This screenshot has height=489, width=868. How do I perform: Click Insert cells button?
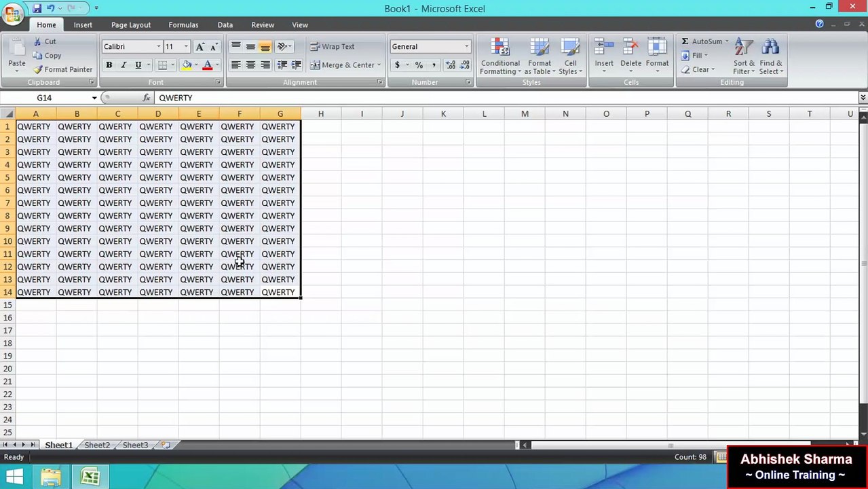pyautogui.click(x=604, y=57)
